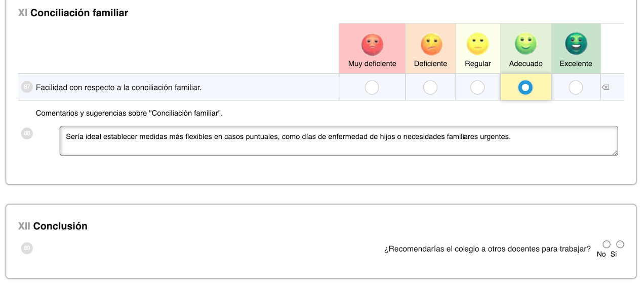
Task: Click the orange Deficiente face icon
Action: click(x=431, y=45)
